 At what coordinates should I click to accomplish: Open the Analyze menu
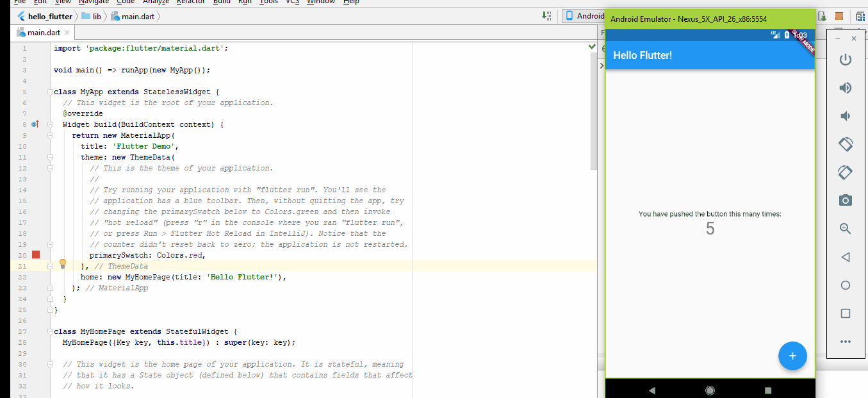pyautogui.click(x=156, y=2)
